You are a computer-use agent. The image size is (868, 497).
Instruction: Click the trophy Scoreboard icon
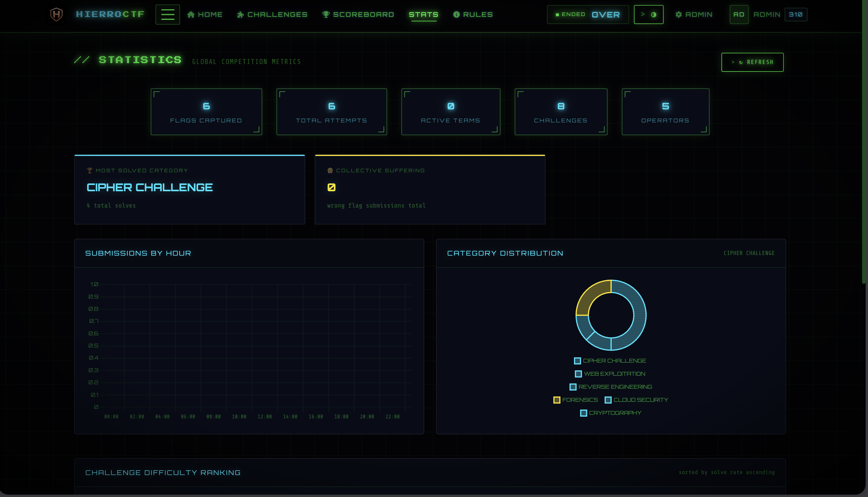(326, 14)
